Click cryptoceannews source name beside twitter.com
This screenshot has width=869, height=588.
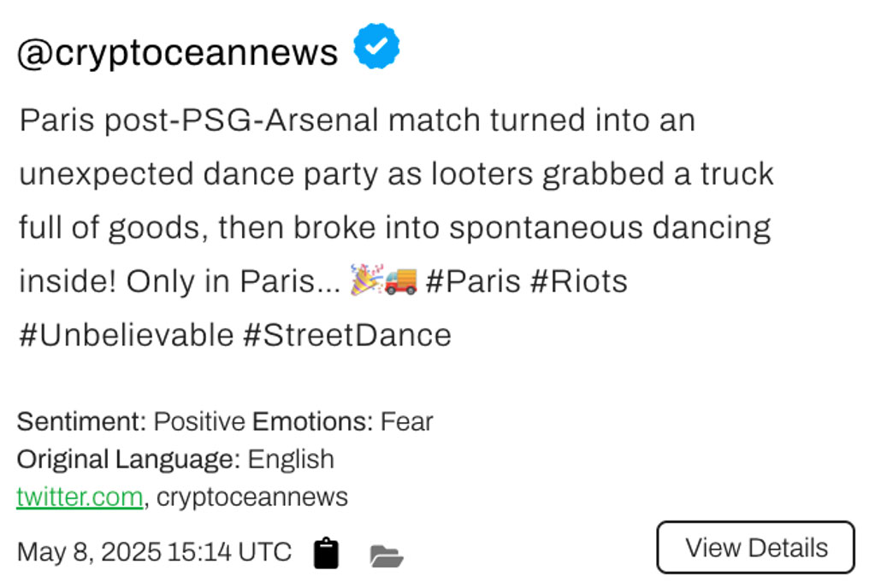[x=252, y=497]
